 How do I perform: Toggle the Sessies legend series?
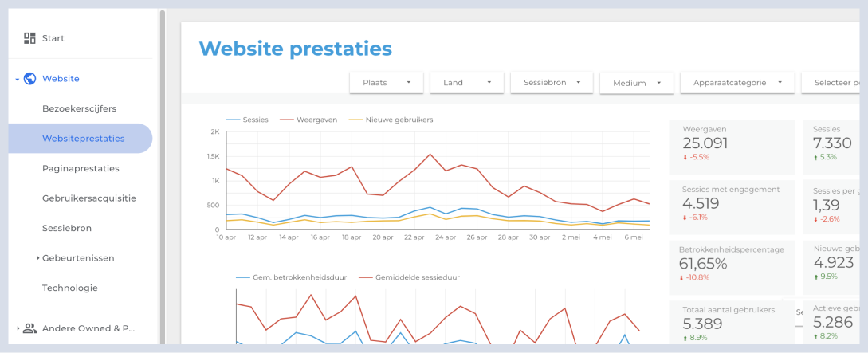247,120
